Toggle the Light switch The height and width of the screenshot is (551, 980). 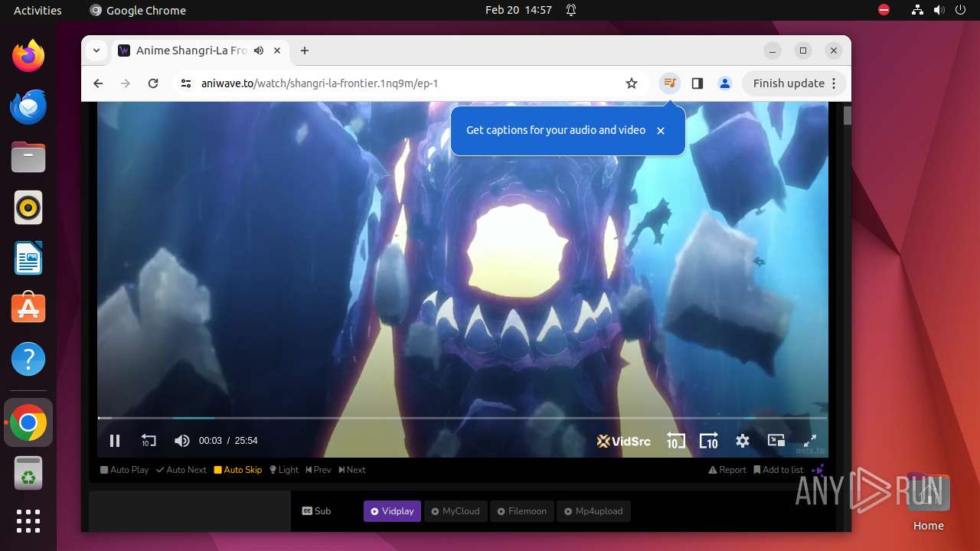coord(284,470)
